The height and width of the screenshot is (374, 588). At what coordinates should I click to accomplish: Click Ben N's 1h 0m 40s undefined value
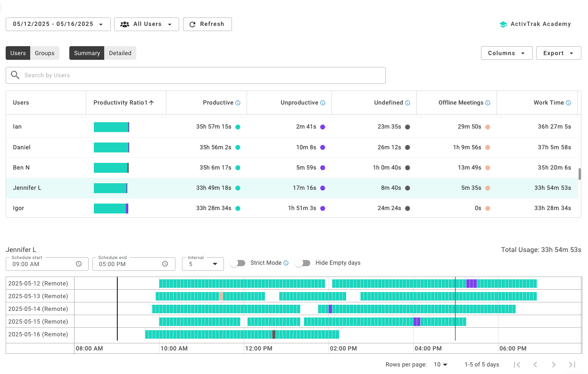(387, 168)
